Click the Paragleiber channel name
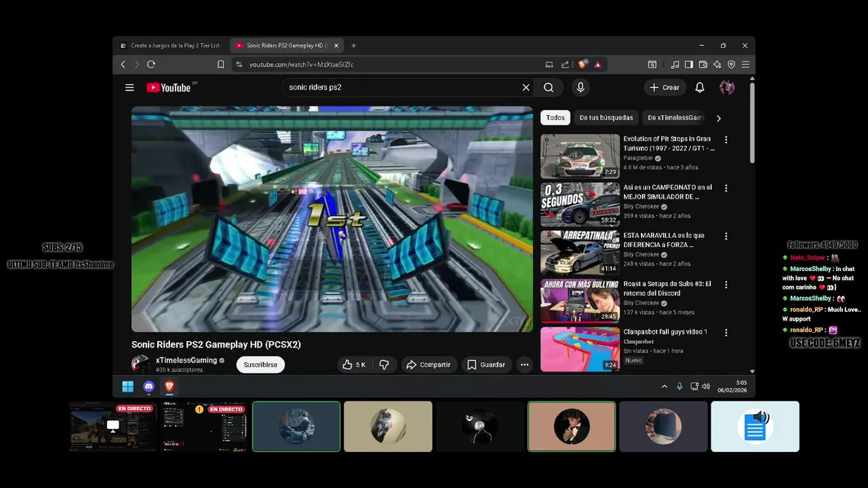This screenshot has width=868, height=488. coord(638,158)
